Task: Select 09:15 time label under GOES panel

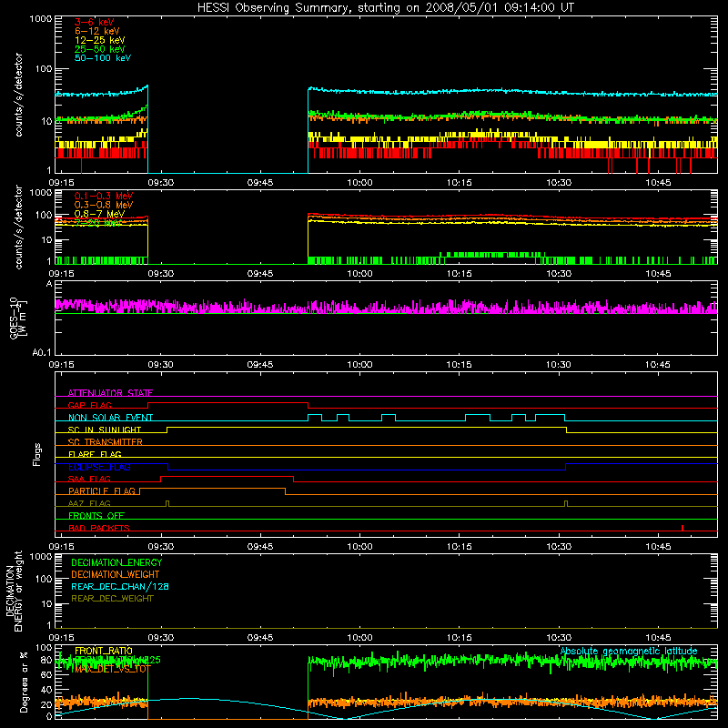Action: click(61, 365)
